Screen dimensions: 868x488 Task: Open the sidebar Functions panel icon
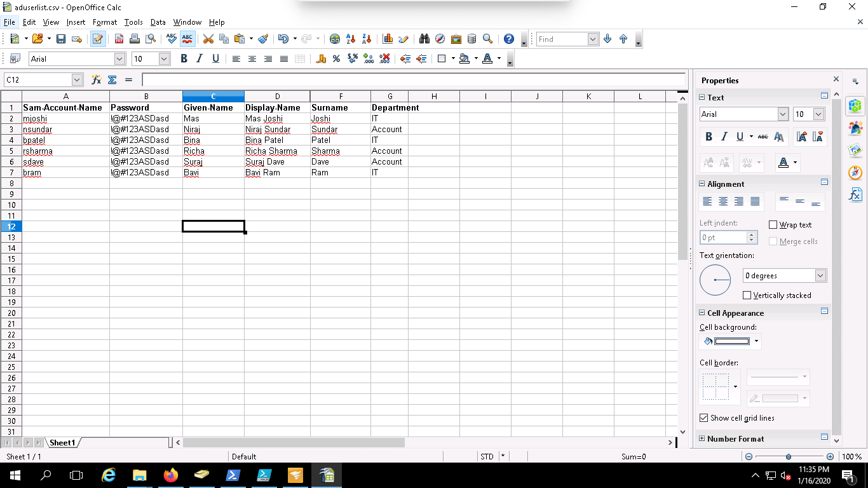pyautogui.click(x=855, y=195)
